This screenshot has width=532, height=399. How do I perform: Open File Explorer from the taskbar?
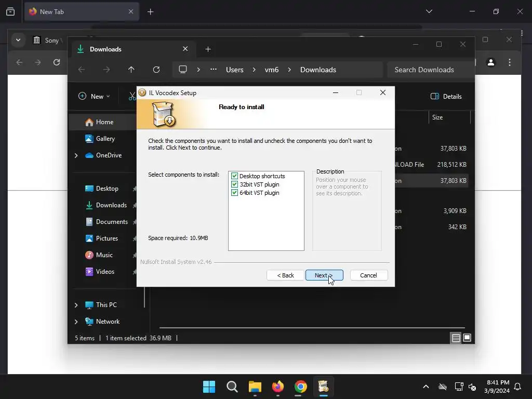255,387
